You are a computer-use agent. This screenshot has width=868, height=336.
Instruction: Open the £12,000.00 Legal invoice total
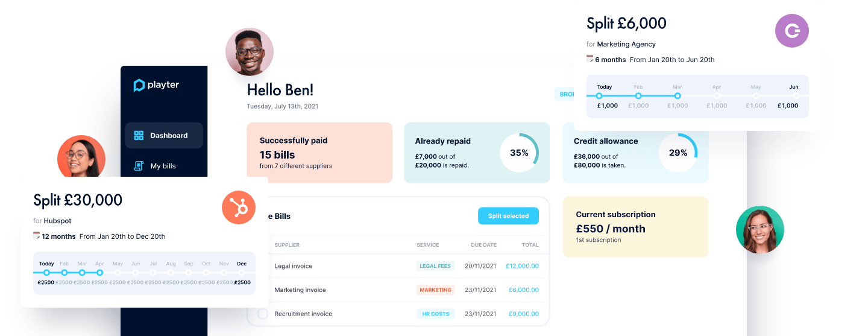[522, 266]
